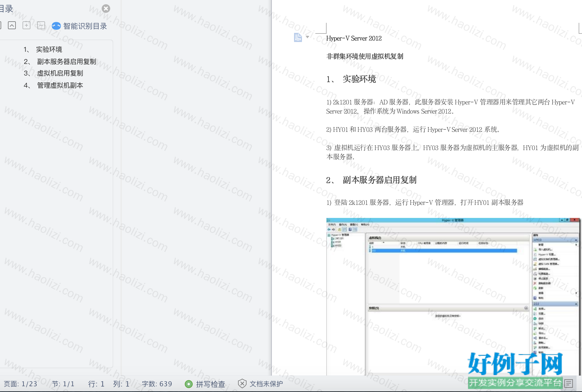
Task: Click the page layout view icon in status bar
Action: 568,383
